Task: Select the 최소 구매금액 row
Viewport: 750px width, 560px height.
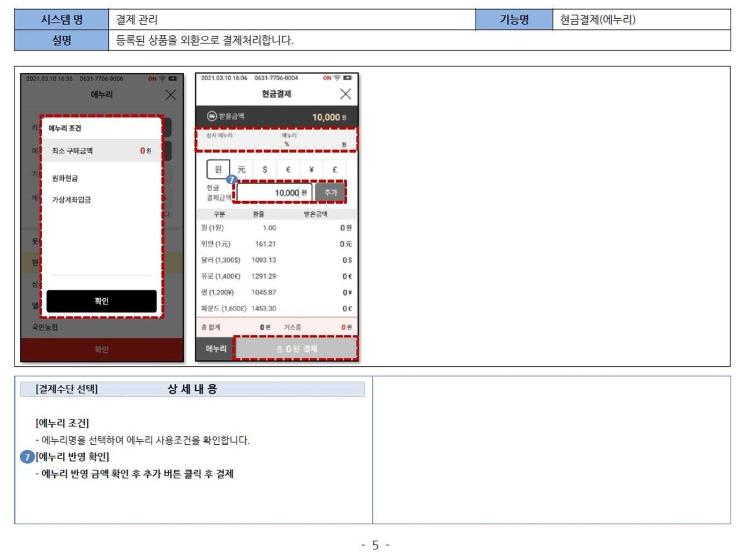Action: coord(102,150)
